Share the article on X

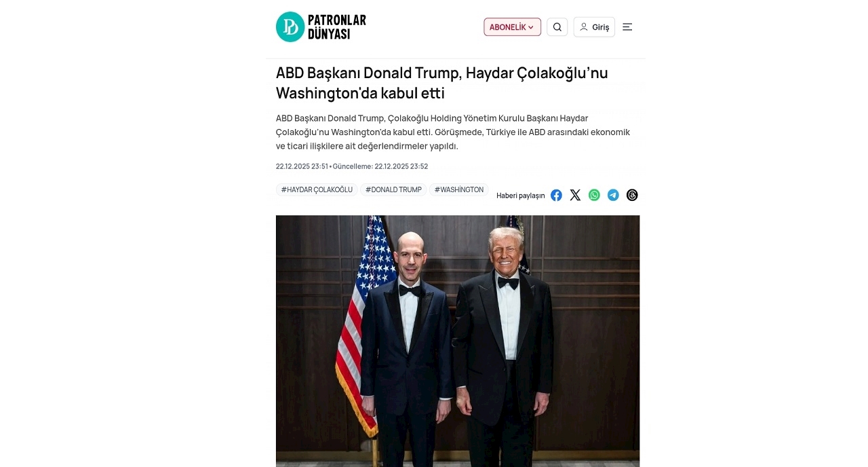575,195
